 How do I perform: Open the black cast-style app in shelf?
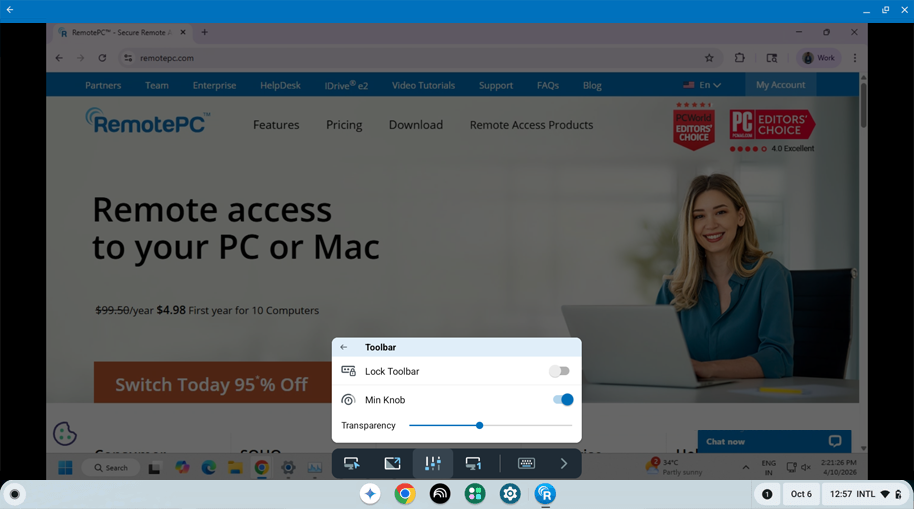(x=440, y=494)
